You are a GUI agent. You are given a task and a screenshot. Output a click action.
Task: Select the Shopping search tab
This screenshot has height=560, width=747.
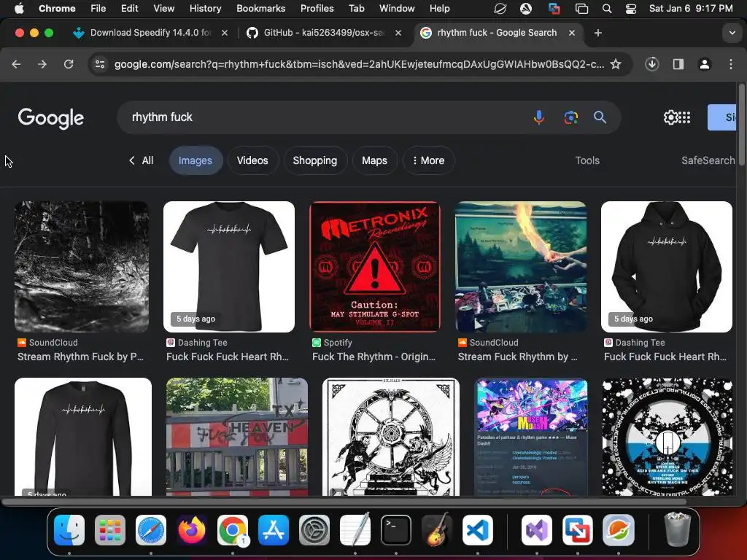315,160
